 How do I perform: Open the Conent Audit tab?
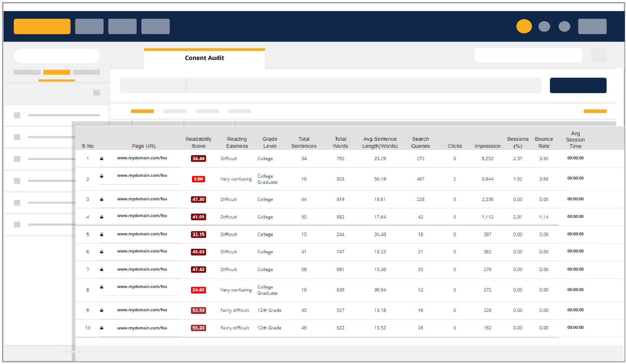[x=204, y=58]
